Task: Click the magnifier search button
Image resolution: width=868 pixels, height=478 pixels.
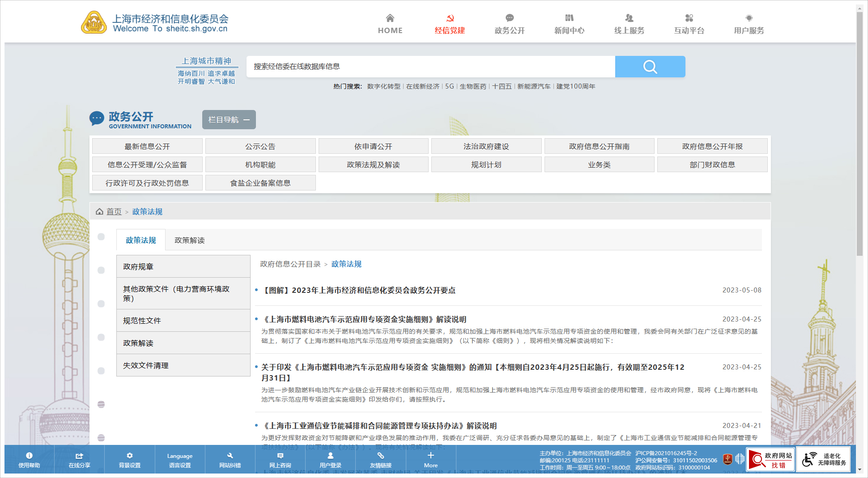Action: pyautogui.click(x=650, y=67)
